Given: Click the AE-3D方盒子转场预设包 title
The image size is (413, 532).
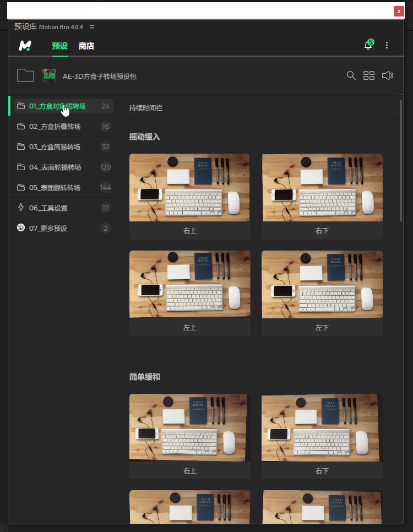Looking at the screenshot, I should point(100,77).
